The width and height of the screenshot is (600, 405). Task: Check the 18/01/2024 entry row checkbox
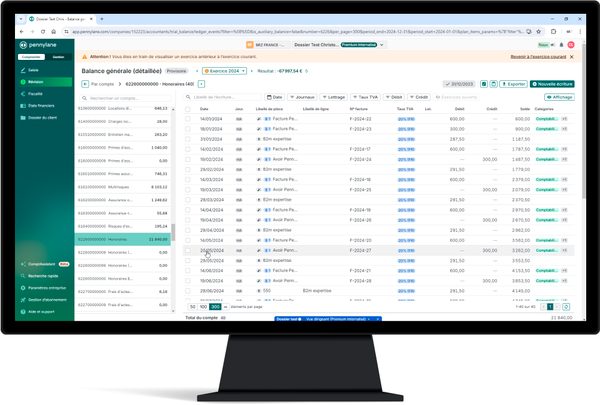pos(188,129)
